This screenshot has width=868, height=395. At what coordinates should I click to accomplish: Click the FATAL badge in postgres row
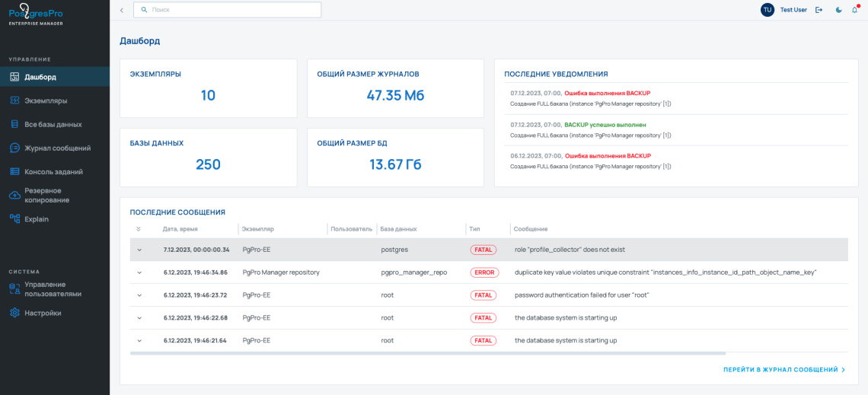(483, 250)
